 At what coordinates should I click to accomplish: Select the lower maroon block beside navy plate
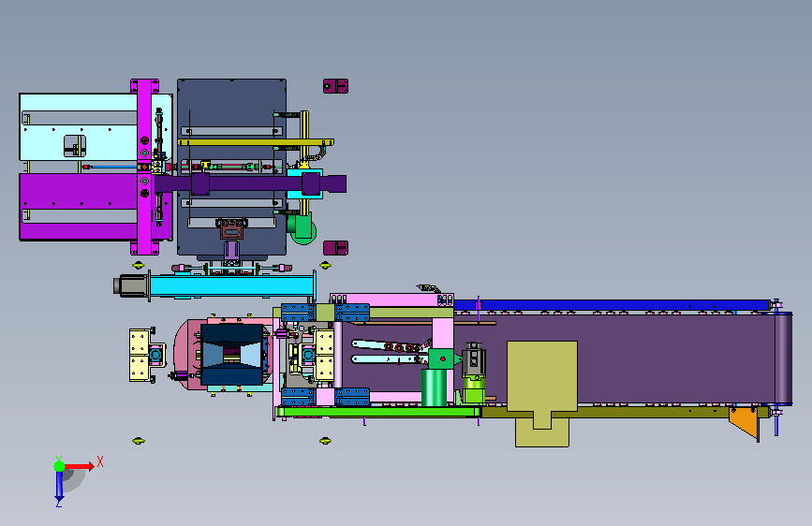[335, 248]
